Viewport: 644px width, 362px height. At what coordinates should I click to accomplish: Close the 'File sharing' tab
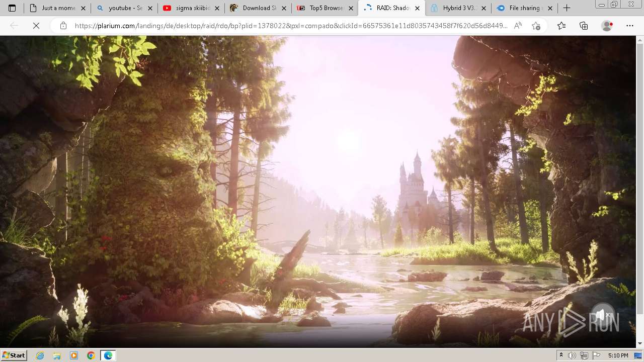click(551, 8)
